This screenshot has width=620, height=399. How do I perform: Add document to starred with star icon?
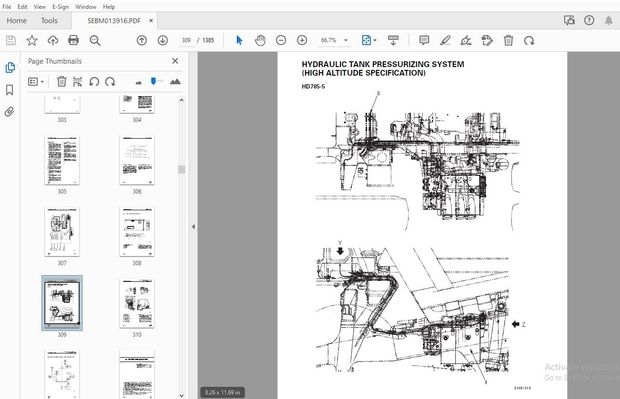pyautogui.click(x=32, y=40)
